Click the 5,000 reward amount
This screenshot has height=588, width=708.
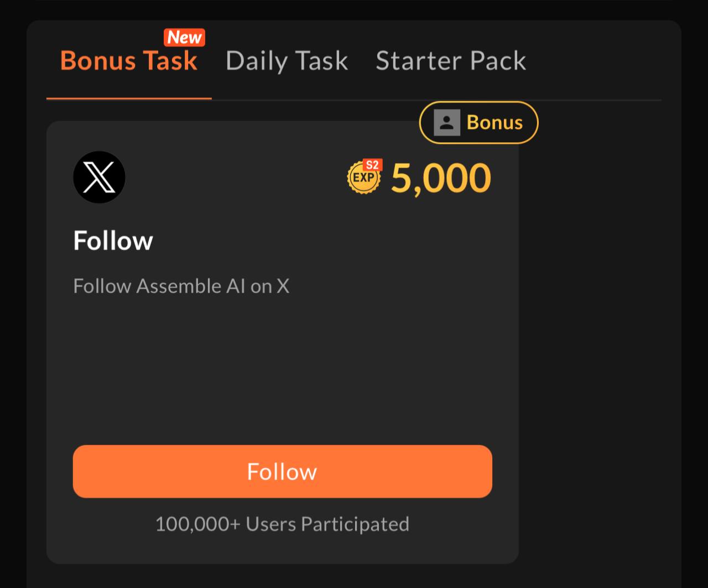click(441, 178)
